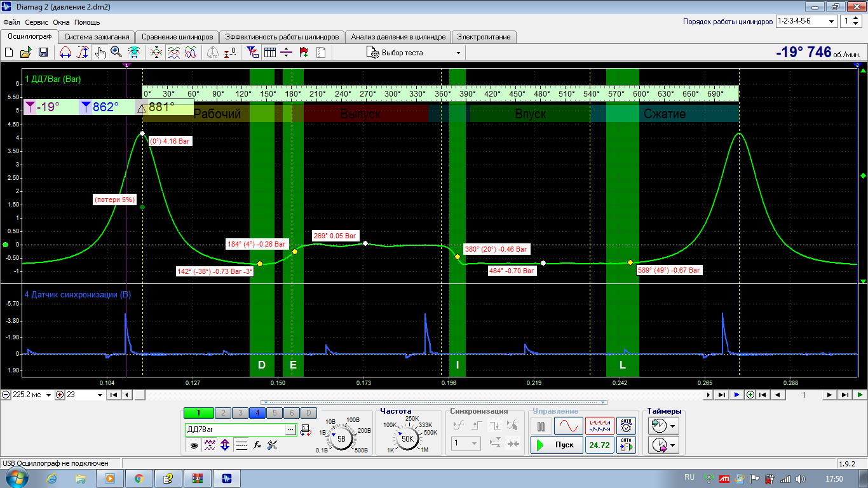Open the Помощь menu
The width and height of the screenshot is (868, 488).
(87, 22)
